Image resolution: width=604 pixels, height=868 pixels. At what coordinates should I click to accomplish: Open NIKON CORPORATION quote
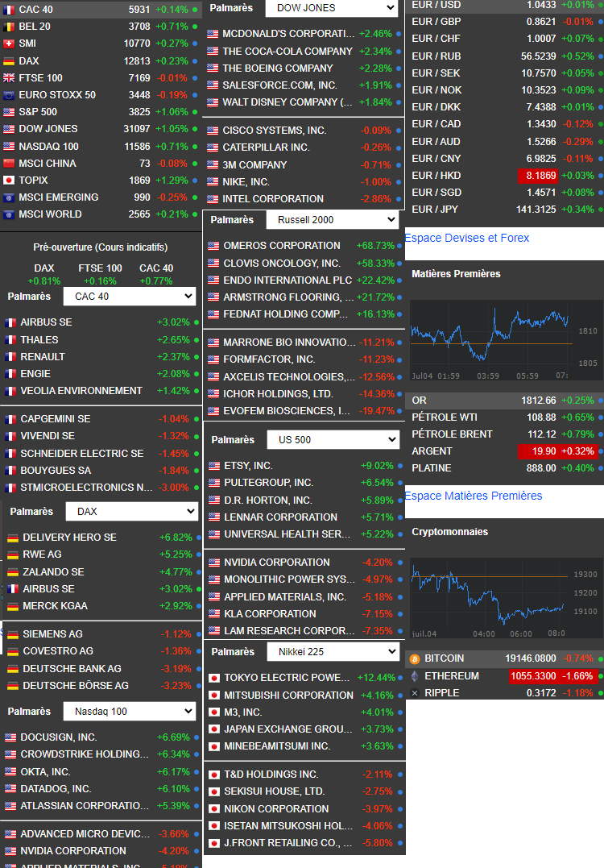click(x=276, y=809)
